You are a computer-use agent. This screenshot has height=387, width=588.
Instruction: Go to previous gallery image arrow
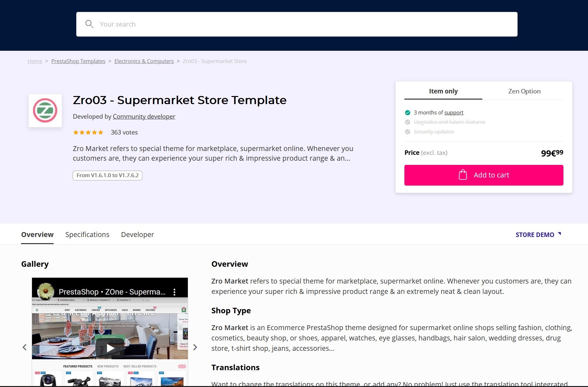(25, 347)
